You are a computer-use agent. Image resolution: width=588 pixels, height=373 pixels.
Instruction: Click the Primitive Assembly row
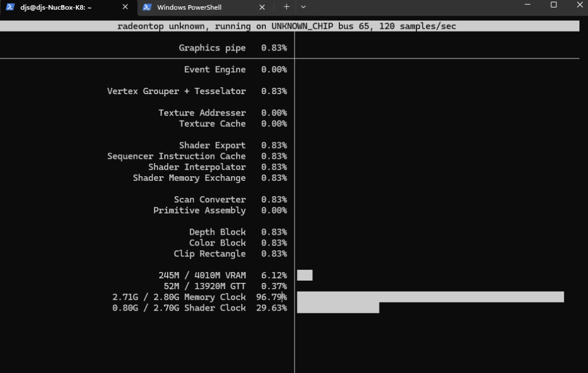click(x=199, y=210)
